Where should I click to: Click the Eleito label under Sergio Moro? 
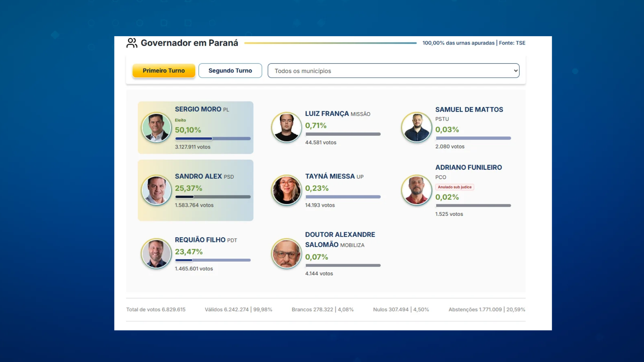tap(180, 120)
